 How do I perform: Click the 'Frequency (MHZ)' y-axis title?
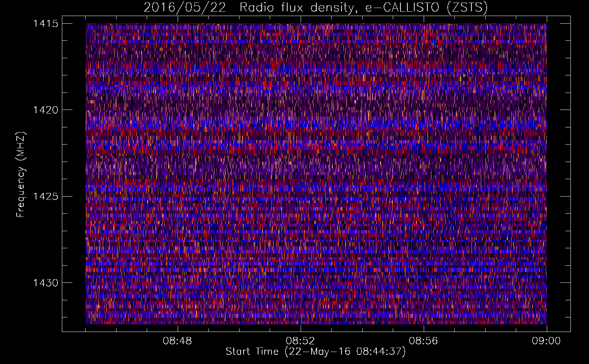click(21, 175)
